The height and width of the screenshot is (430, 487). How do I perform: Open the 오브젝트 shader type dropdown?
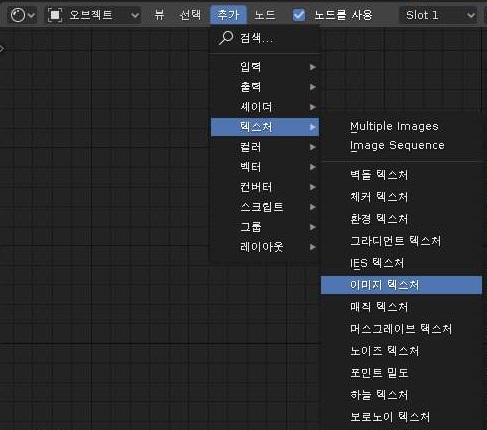click(93, 15)
